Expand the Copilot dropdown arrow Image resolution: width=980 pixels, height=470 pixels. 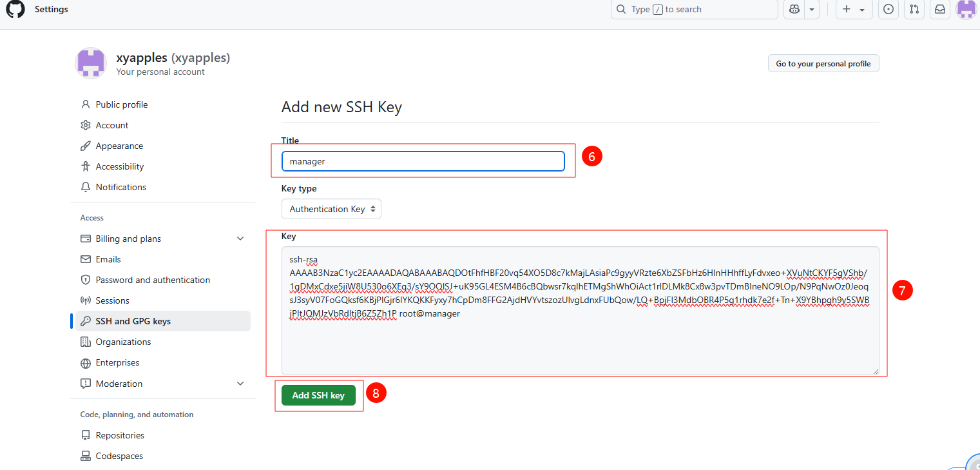pos(811,10)
